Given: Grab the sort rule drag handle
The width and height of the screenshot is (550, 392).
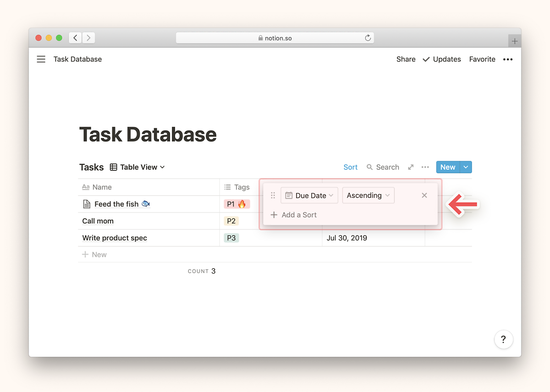Looking at the screenshot, I should point(273,196).
